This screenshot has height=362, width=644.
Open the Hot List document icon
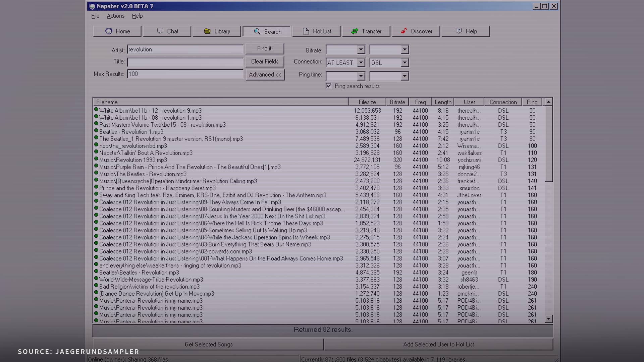point(306,31)
